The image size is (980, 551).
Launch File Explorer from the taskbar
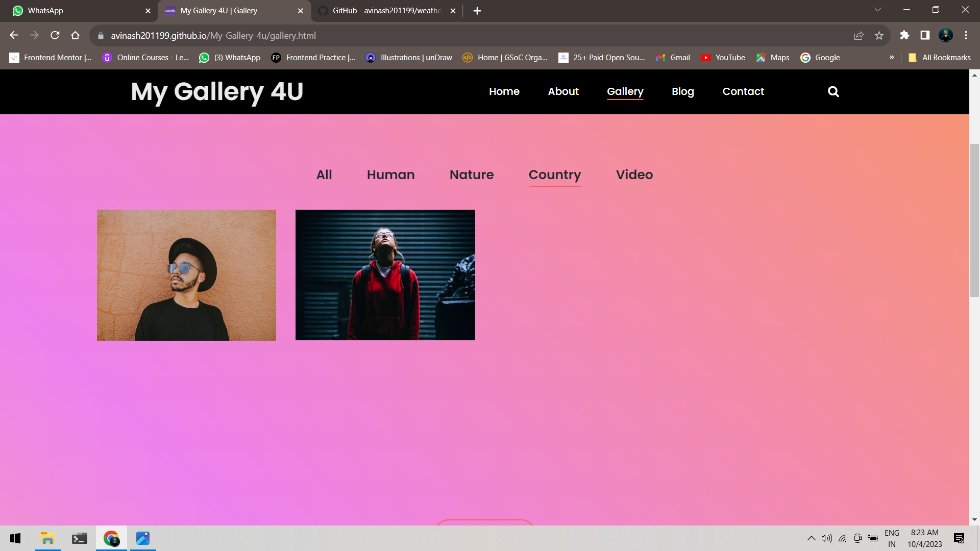47,538
